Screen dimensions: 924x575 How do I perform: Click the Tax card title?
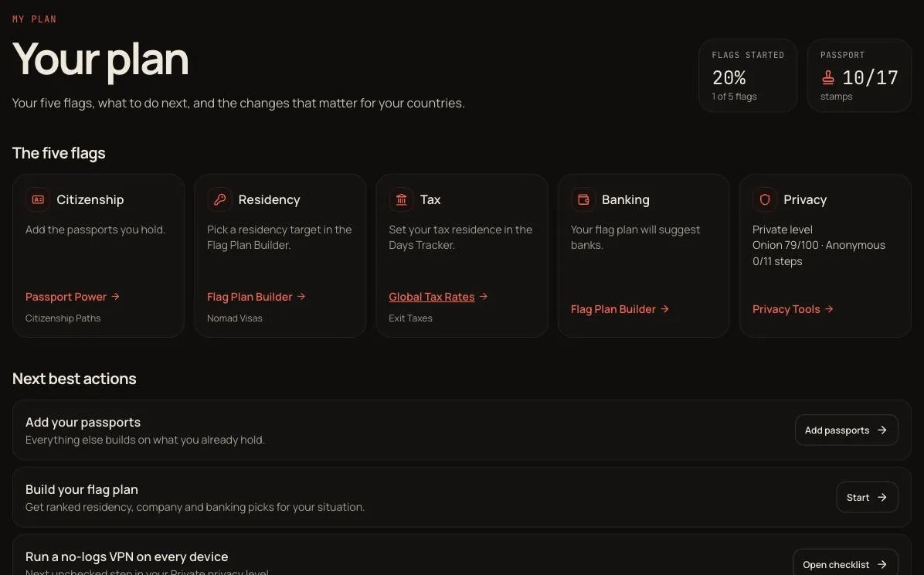pos(430,200)
